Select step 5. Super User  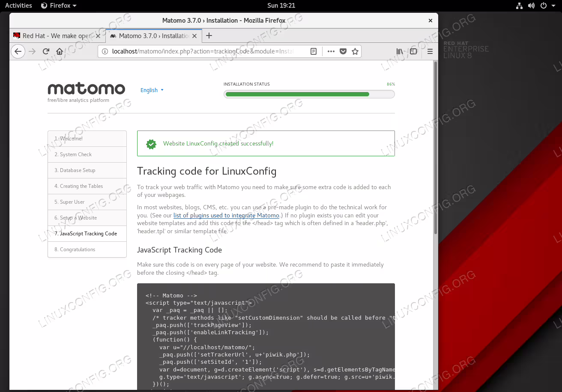tap(87, 202)
